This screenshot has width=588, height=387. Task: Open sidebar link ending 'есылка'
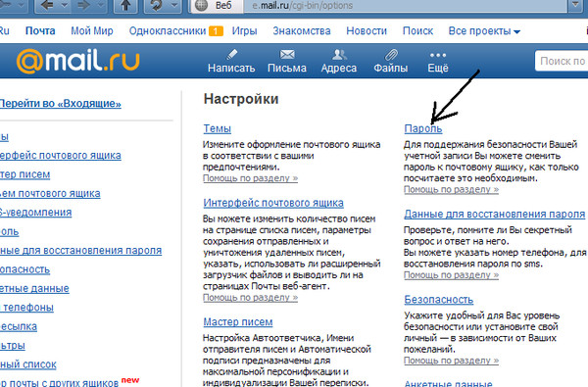19,326
